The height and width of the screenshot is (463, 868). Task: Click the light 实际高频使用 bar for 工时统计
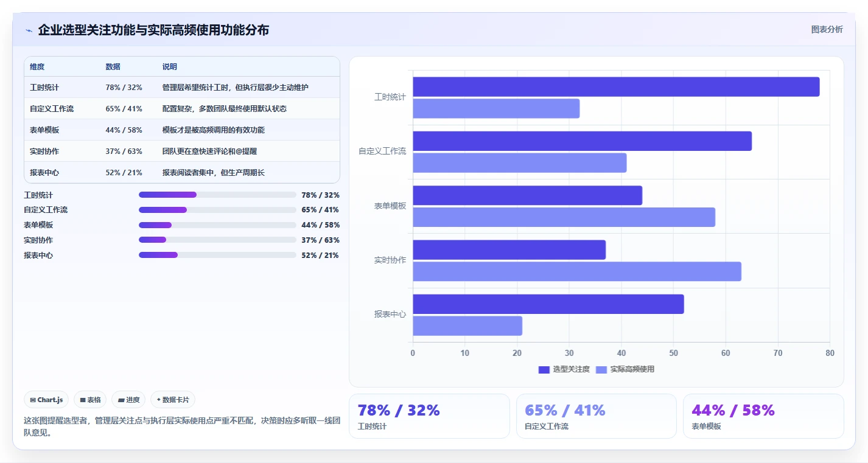click(496, 109)
